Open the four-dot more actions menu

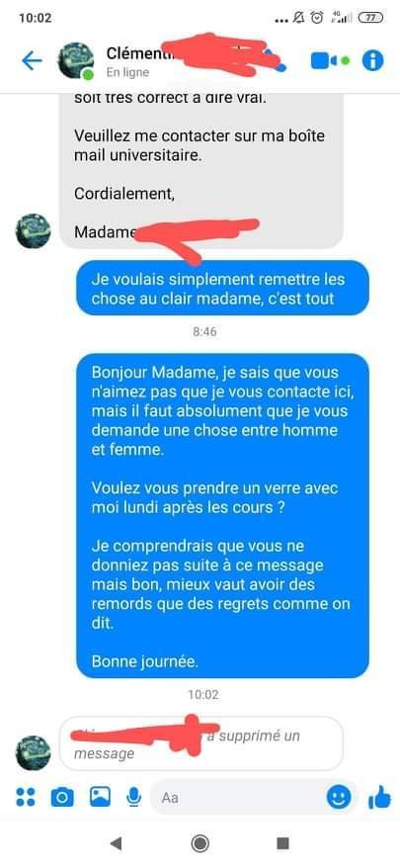coord(26,797)
